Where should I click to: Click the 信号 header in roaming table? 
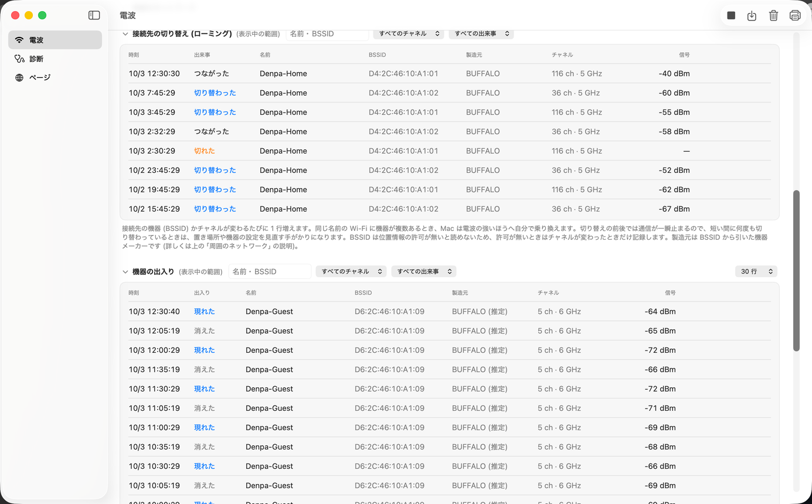tap(684, 55)
